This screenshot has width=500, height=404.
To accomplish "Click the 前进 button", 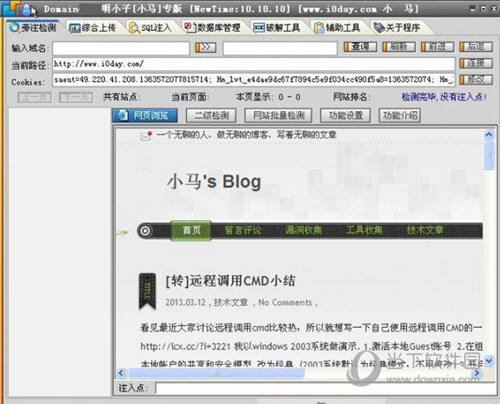I will point(437,47).
